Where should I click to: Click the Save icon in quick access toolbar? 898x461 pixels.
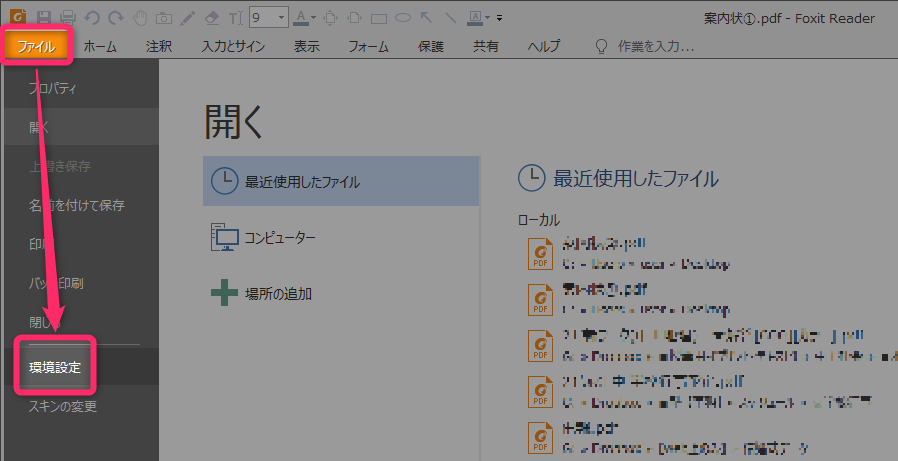(x=43, y=17)
